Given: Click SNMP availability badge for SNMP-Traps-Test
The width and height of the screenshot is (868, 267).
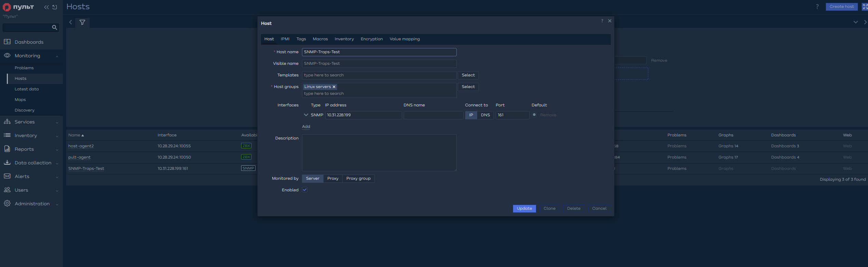Looking at the screenshot, I should click(248, 168).
